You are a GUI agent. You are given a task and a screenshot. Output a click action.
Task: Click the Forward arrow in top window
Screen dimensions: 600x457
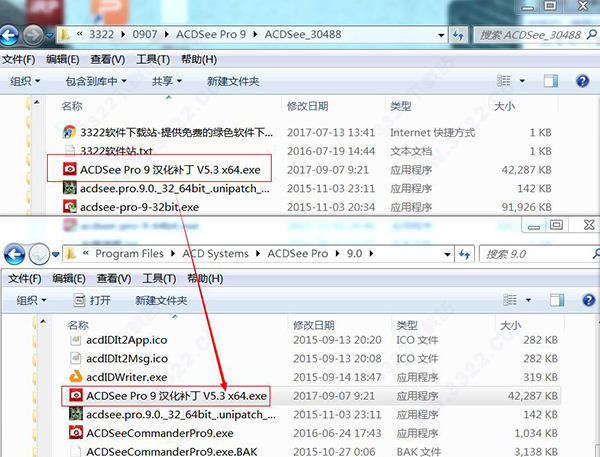click(33, 35)
